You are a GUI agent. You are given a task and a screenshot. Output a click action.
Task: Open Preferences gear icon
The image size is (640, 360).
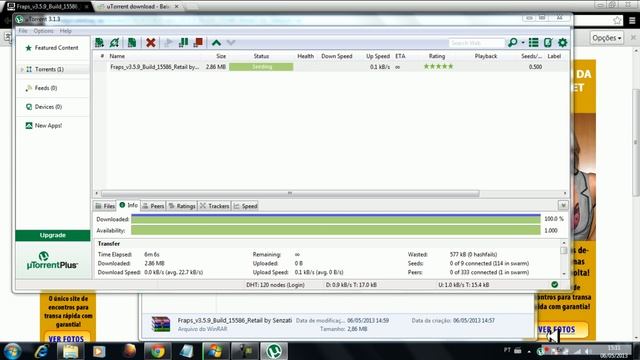pos(562,42)
